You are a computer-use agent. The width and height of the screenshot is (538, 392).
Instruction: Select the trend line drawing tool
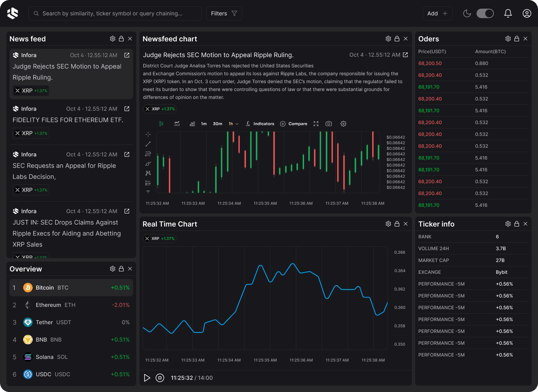pyautogui.click(x=148, y=144)
